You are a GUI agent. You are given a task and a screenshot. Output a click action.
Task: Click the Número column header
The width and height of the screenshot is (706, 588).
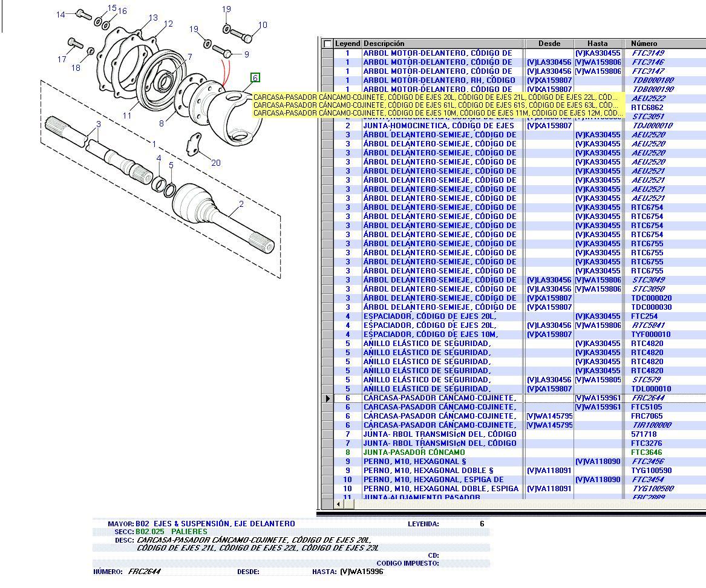(x=664, y=44)
